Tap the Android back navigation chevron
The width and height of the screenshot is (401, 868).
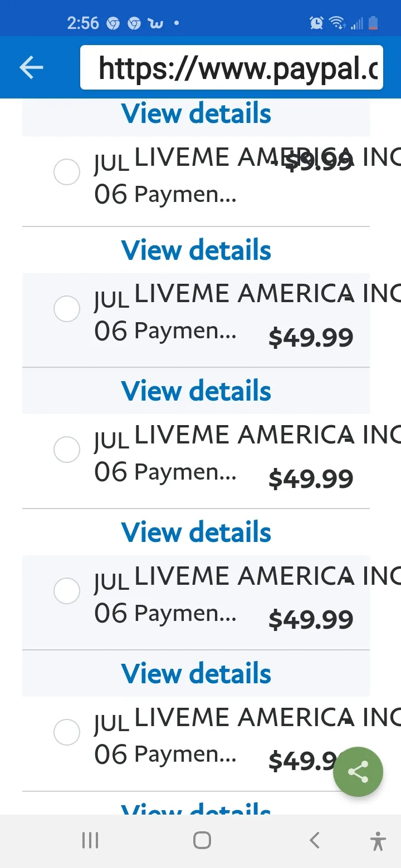pyautogui.click(x=315, y=840)
